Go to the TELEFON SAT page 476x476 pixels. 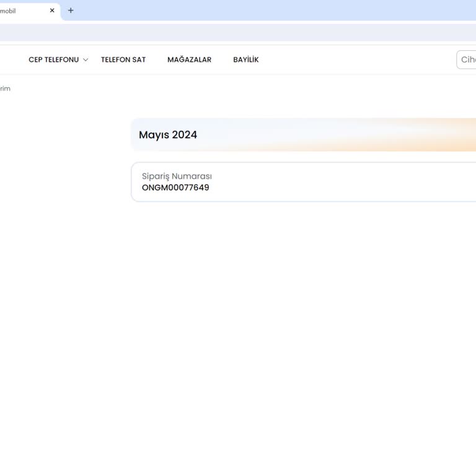[x=123, y=60]
